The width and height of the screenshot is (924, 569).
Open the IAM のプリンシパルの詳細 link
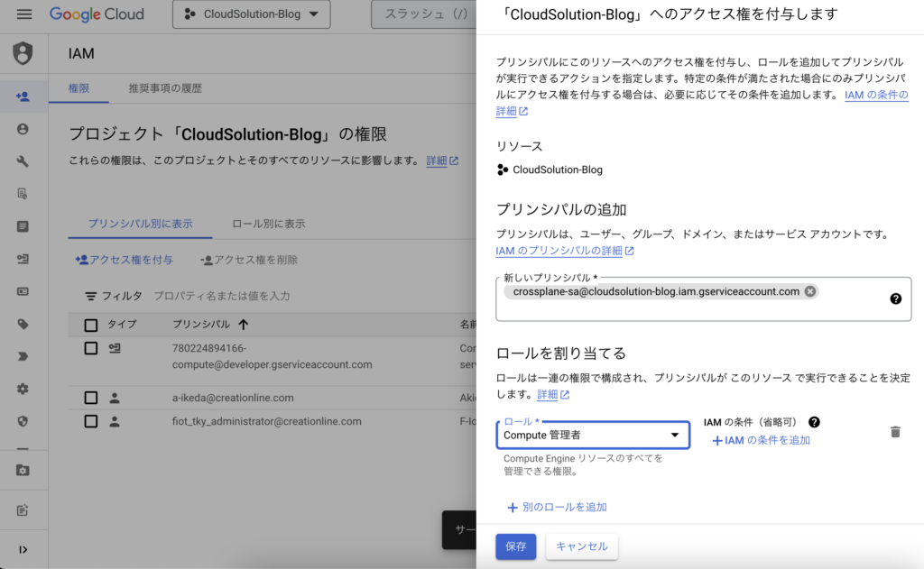[x=565, y=251]
